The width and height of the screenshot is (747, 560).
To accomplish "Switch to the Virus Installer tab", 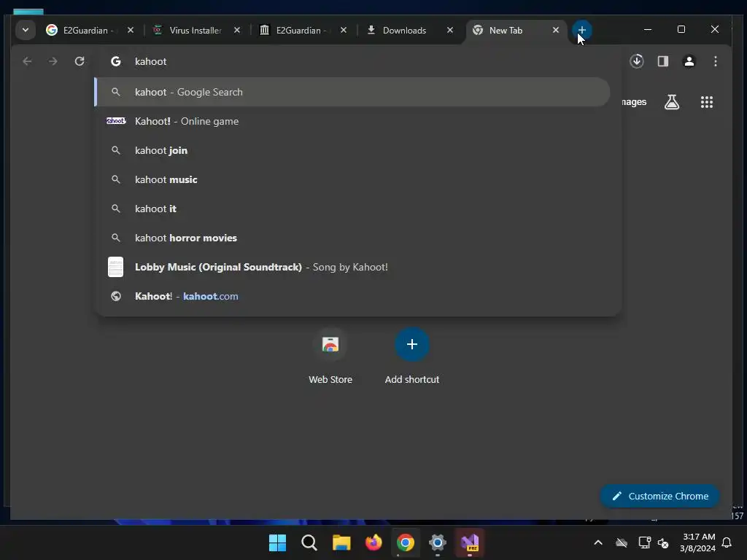I will (x=197, y=30).
